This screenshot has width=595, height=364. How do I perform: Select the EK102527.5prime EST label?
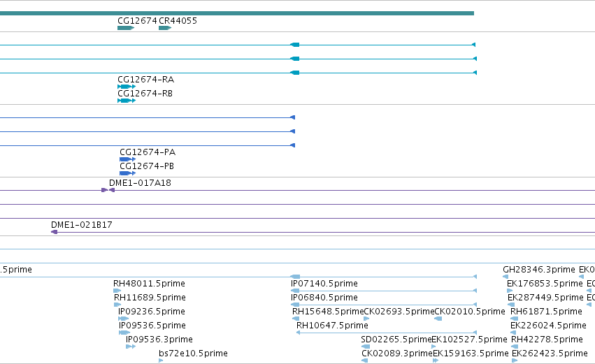pyautogui.click(x=469, y=340)
